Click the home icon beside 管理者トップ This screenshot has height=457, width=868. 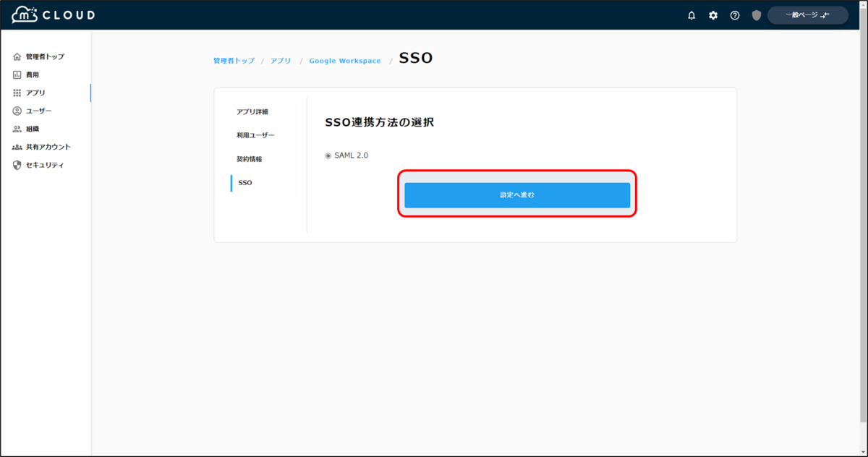coord(17,56)
